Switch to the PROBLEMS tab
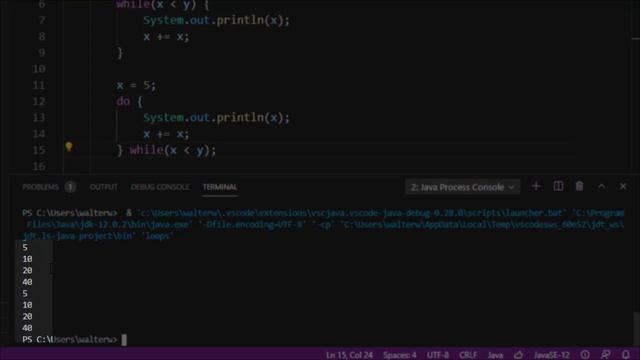 [x=40, y=187]
